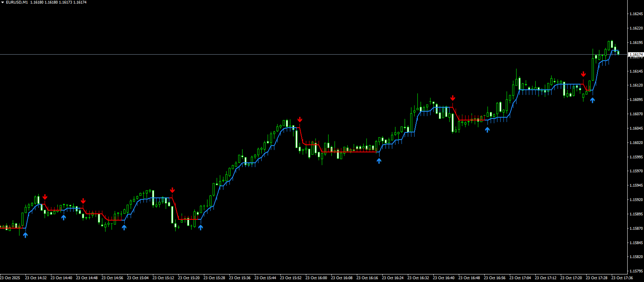Viewport: 644px width, 282px height.
Task: Click the 1.16020 price axis label
Action: tap(636, 143)
